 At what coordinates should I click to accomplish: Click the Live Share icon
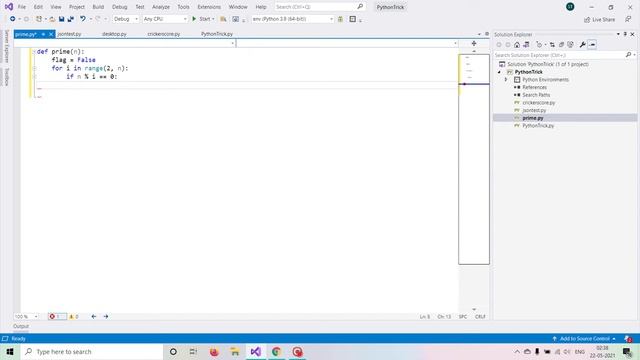coord(587,20)
